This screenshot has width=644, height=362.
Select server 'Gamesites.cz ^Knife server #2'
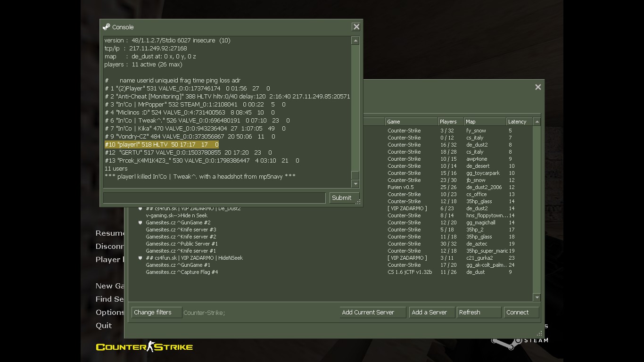[181, 237]
